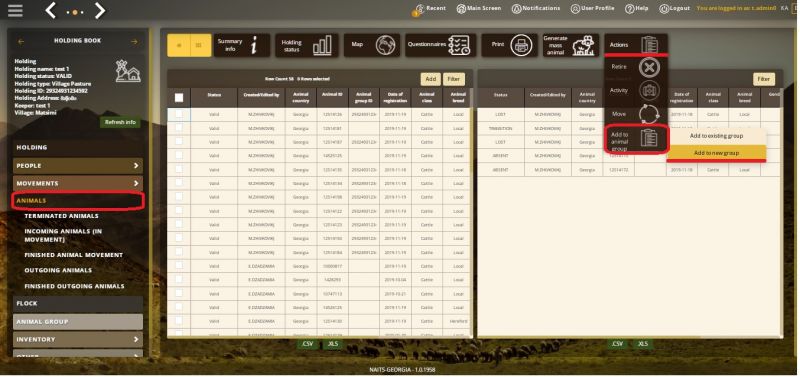
Task: Tick the select-all checkbox in header
Action: click(179, 97)
